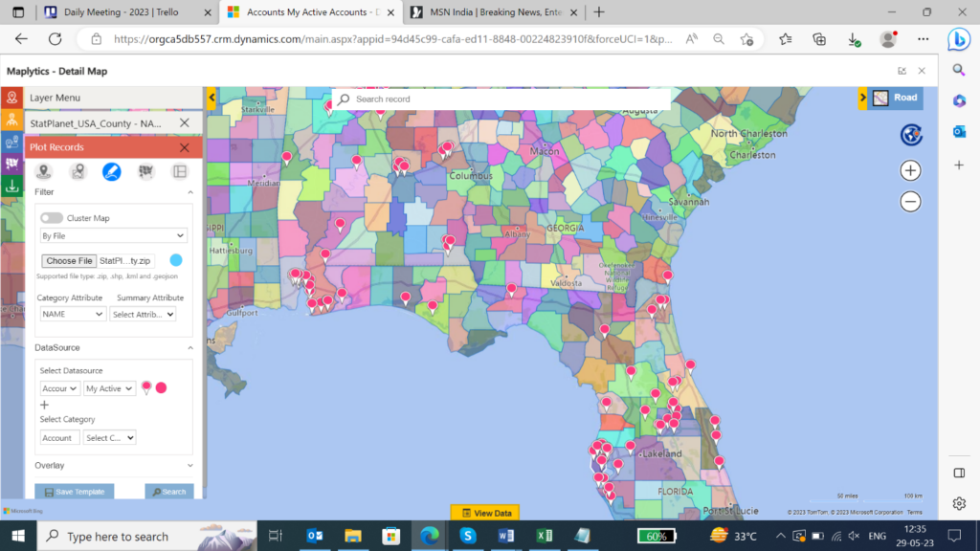Click the Save Template button

pos(75,492)
